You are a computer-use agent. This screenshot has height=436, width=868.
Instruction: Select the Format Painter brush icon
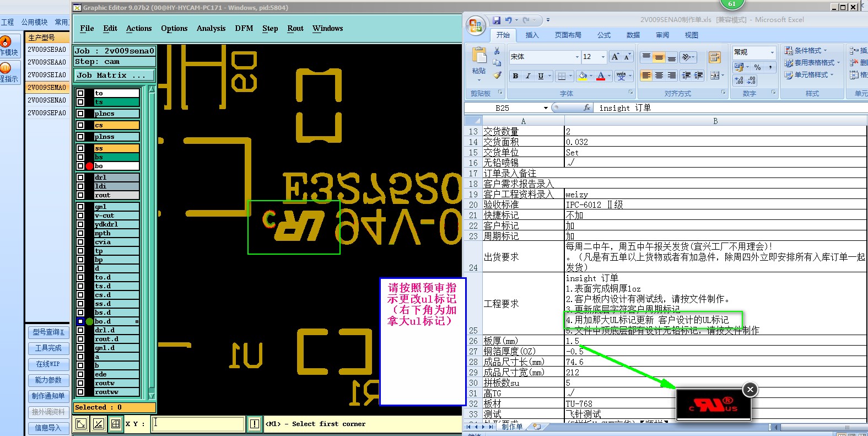point(497,75)
